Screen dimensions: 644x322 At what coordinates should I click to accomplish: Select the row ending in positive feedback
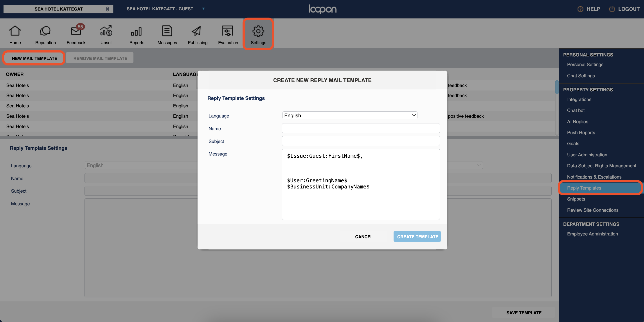tap(277, 116)
